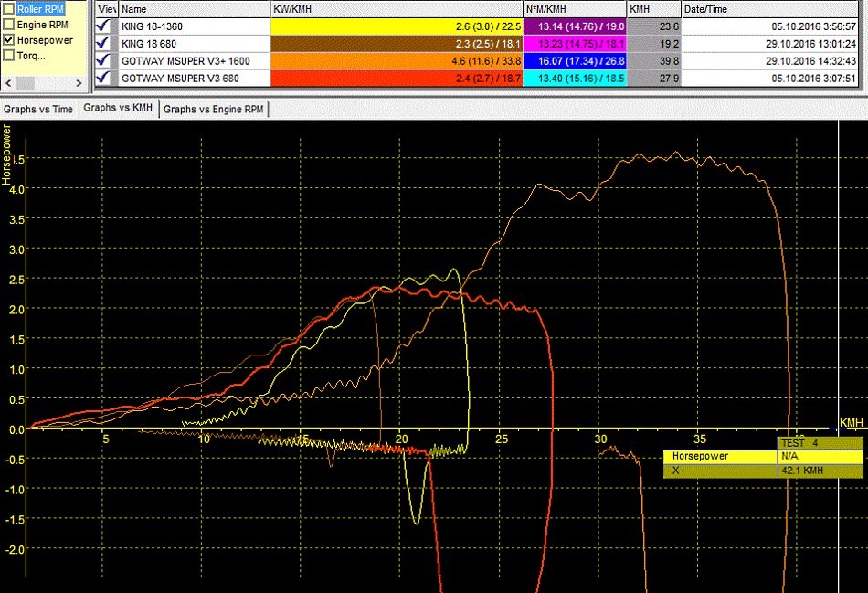Enable the Roller RPM checkbox
868x593 pixels.
click(9, 9)
